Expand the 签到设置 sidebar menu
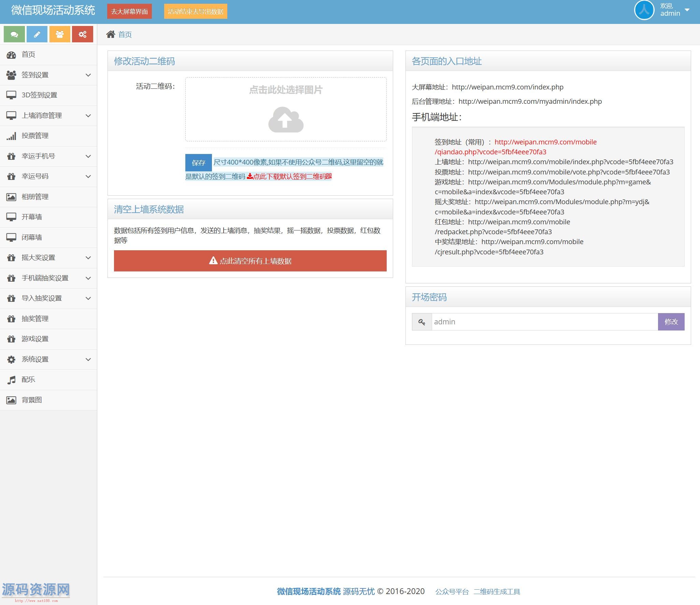Image resolution: width=700 pixels, height=605 pixels. 48,75
